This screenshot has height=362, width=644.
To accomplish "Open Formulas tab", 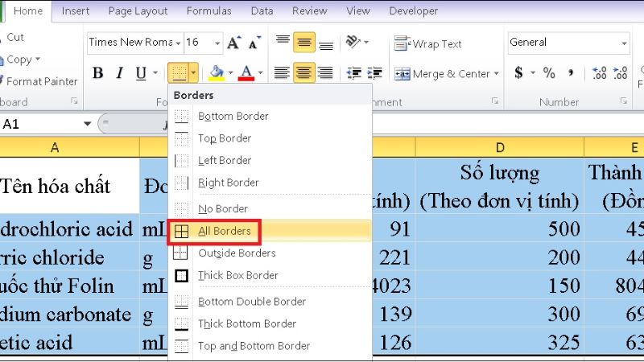I will [x=209, y=11].
